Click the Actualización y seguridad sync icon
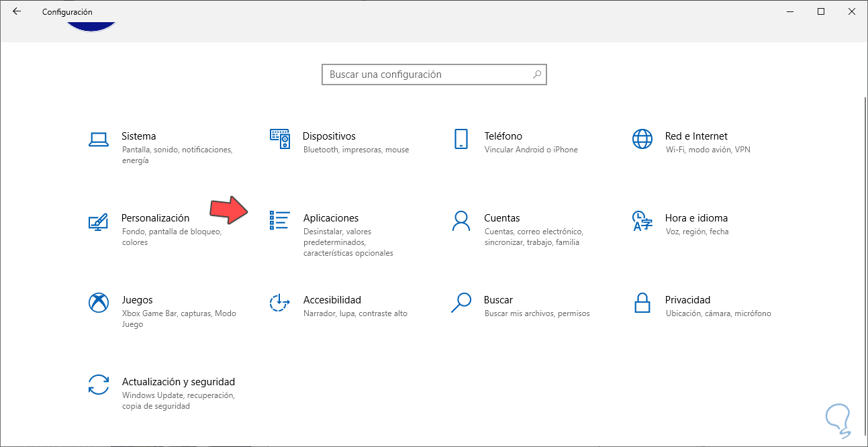The image size is (868, 447). (x=99, y=385)
